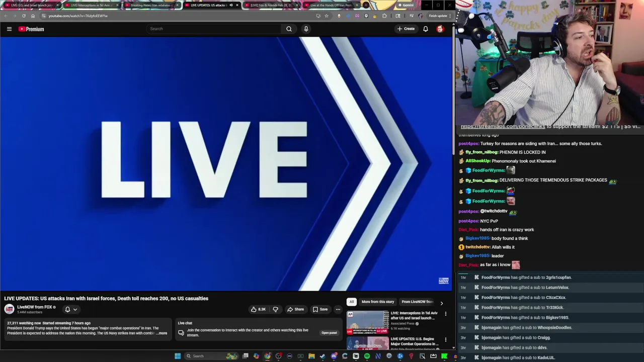Open panel for live chat
This screenshot has height=362, width=644.
tap(329, 333)
